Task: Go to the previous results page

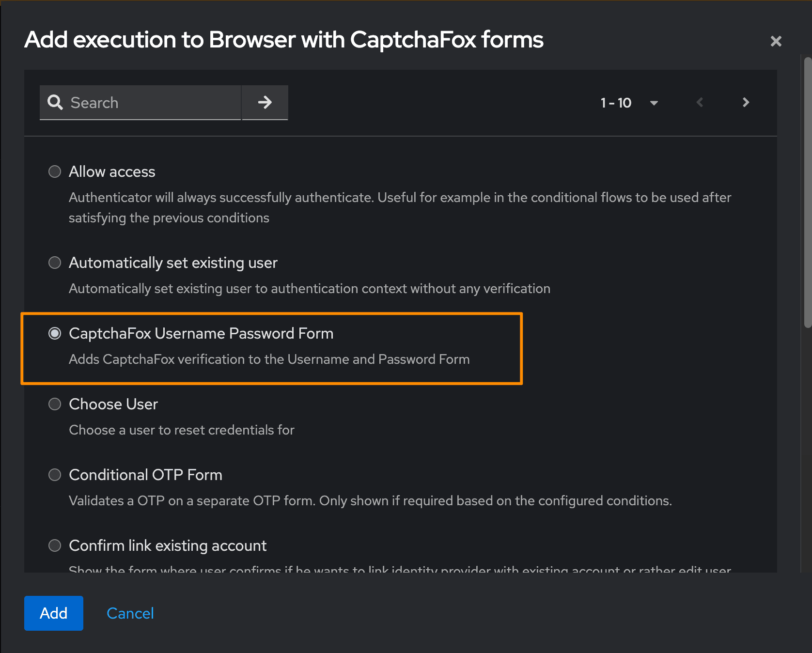Action: (x=700, y=102)
